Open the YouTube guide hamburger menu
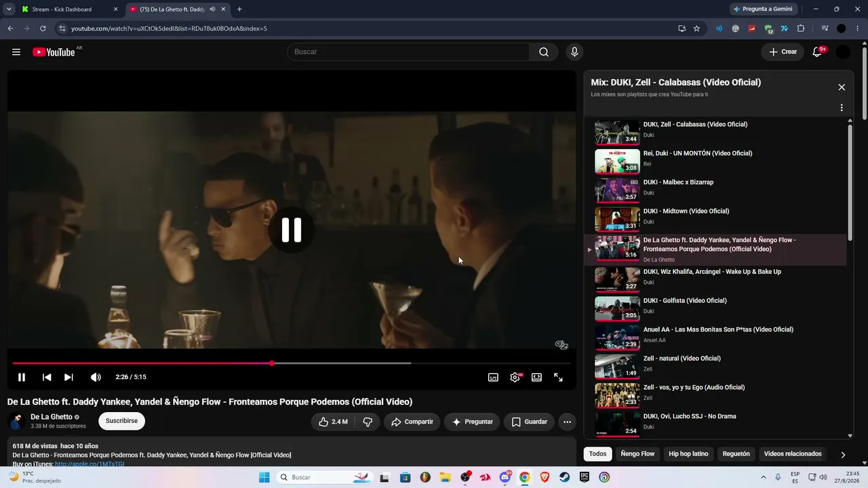Screen dimensions: 868x488 point(16,52)
